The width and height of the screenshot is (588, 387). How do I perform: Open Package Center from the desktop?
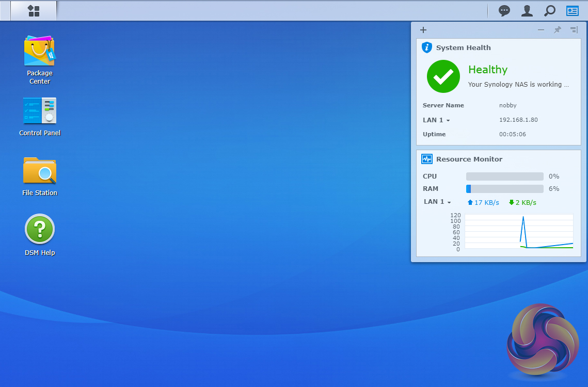[x=40, y=60]
